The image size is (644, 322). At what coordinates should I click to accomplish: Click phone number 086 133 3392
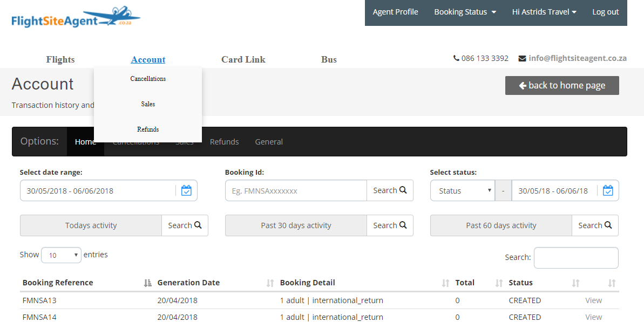point(485,58)
